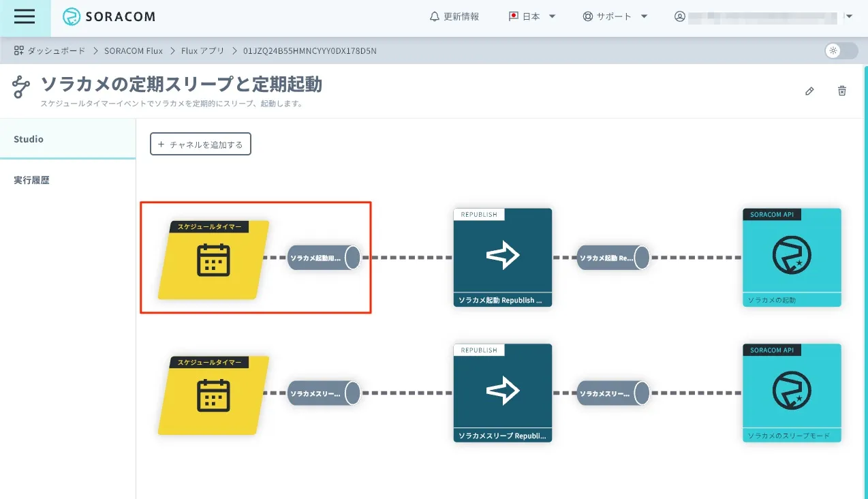Open the ソラカメ起動 Republish action block

point(503,258)
